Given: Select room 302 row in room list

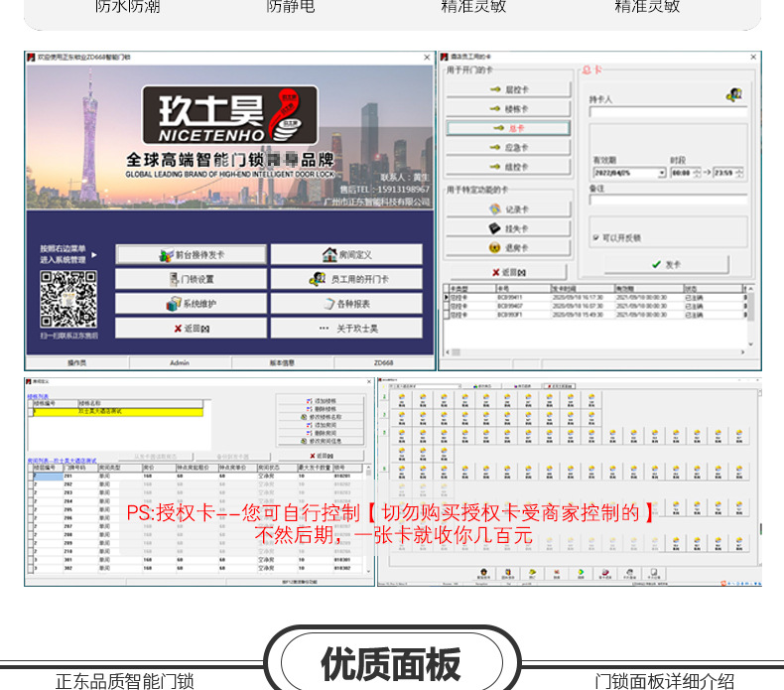Looking at the screenshot, I should click(x=196, y=569).
